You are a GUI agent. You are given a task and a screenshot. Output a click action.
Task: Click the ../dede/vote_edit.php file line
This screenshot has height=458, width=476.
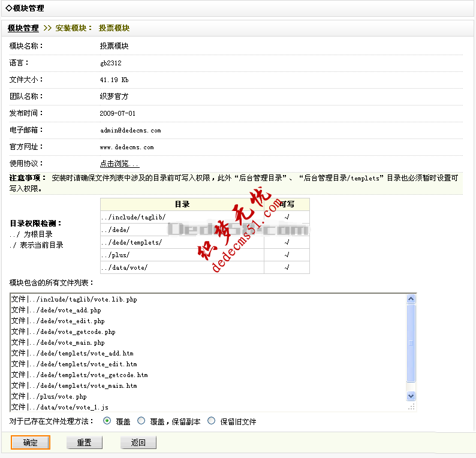click(58, 321)
